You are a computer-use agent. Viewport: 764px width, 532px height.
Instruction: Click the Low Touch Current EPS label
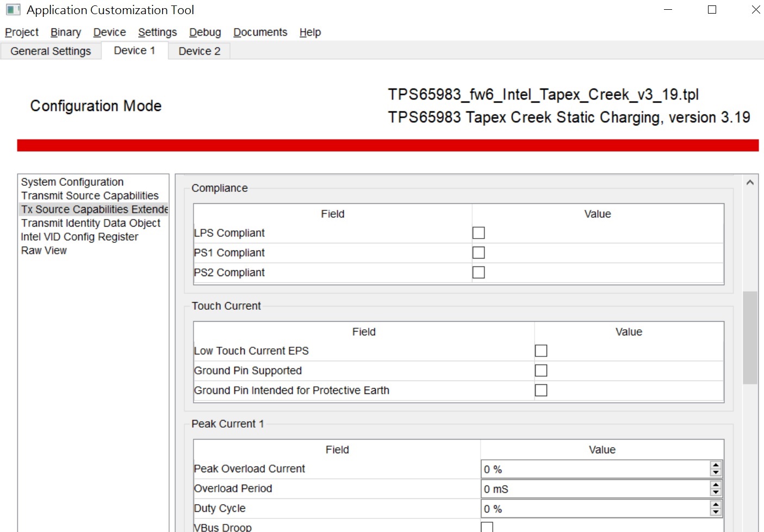point(251,351)
